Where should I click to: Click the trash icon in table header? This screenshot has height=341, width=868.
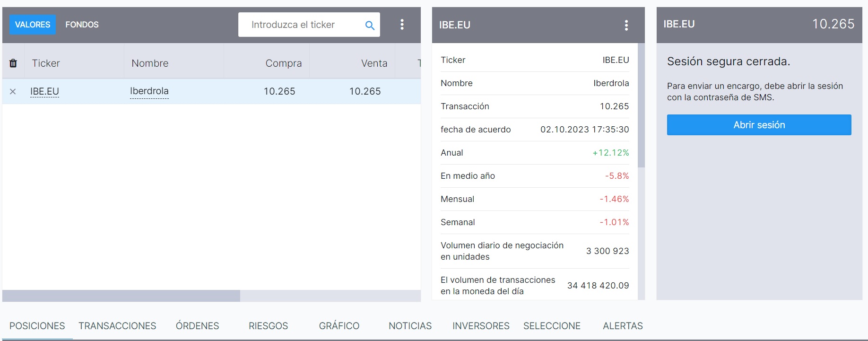(x=13, y=63)
